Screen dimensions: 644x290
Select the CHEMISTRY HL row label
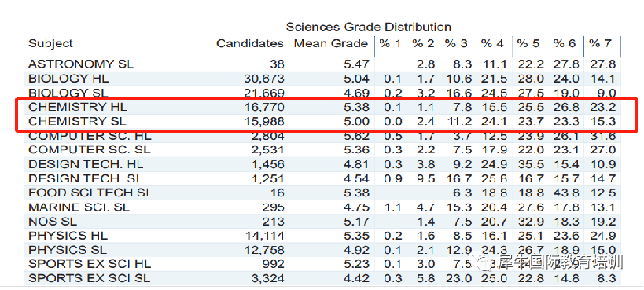78,107
